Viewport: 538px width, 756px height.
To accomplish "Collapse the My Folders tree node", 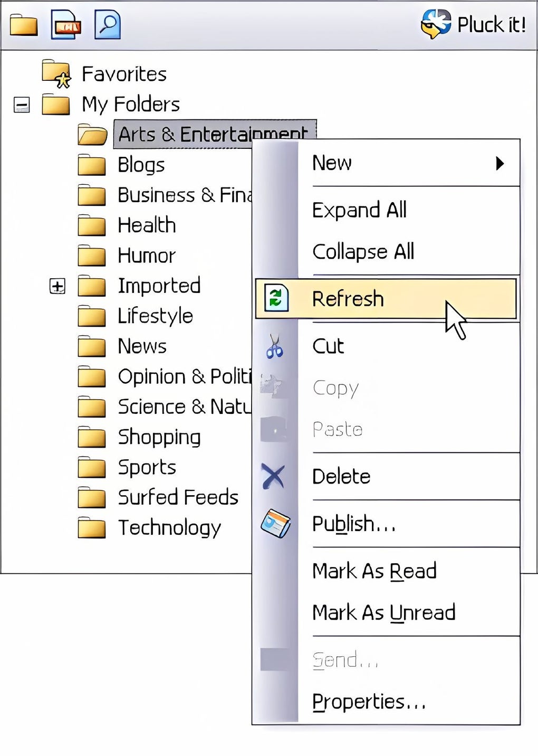I will point(22,105).
